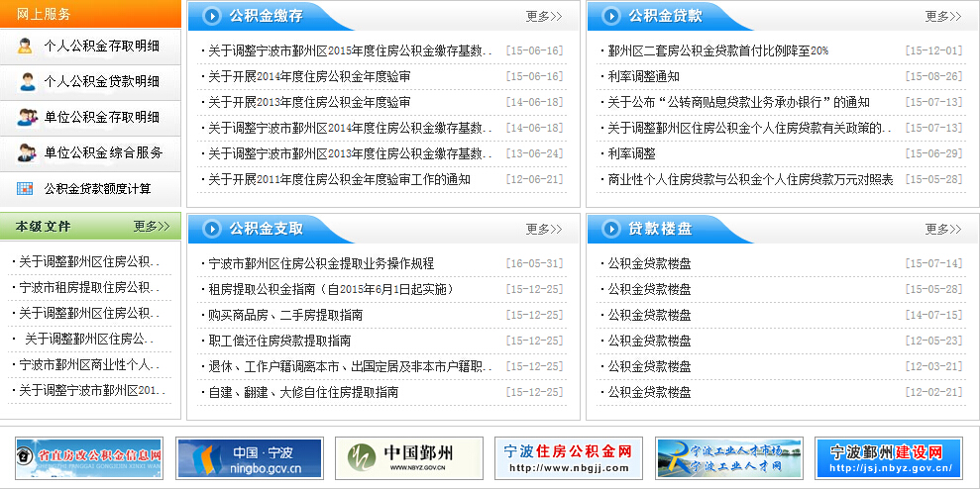Screen dimensions: 980x490
Task: Click the 个人公积金贷款明细 person icon
Action: pos(26,81)
